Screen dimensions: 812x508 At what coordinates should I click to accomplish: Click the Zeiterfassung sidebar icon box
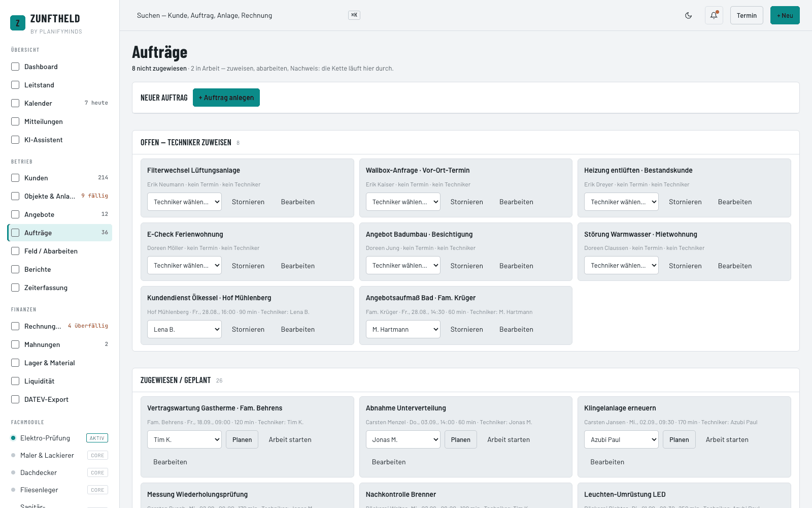[x=15, y=288]
